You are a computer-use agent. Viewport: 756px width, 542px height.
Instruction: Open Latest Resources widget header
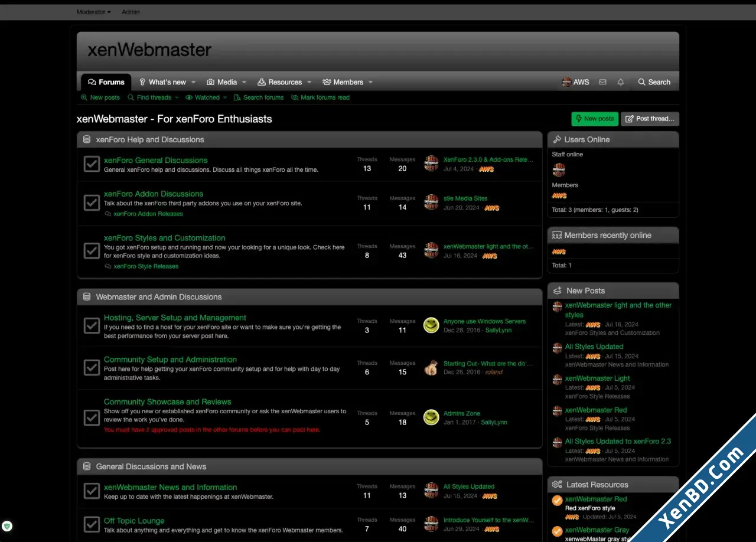coord(597,485)
